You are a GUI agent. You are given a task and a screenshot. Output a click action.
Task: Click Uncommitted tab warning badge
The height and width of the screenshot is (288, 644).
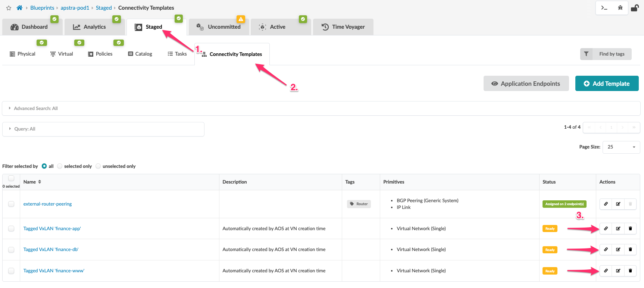click(241, 19)
